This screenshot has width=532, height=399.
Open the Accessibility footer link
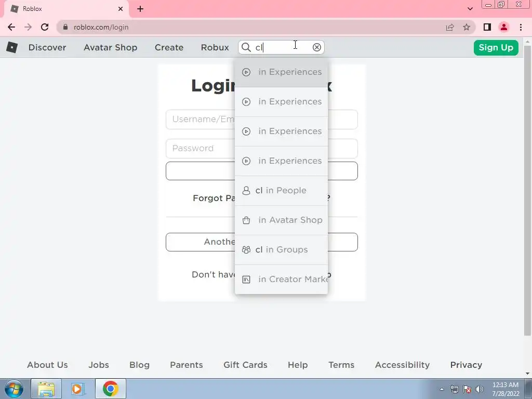[x=403, y=365]
